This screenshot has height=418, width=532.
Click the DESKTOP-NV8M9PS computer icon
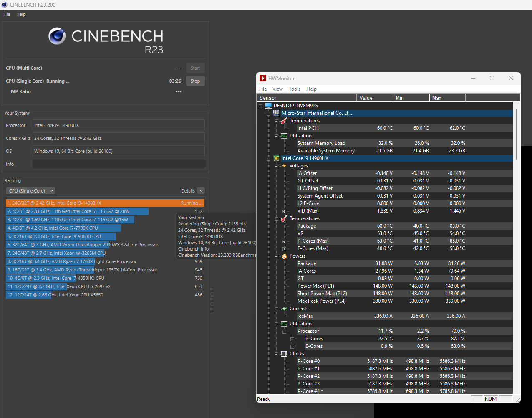pyautogui.click(x=268, y=106)
